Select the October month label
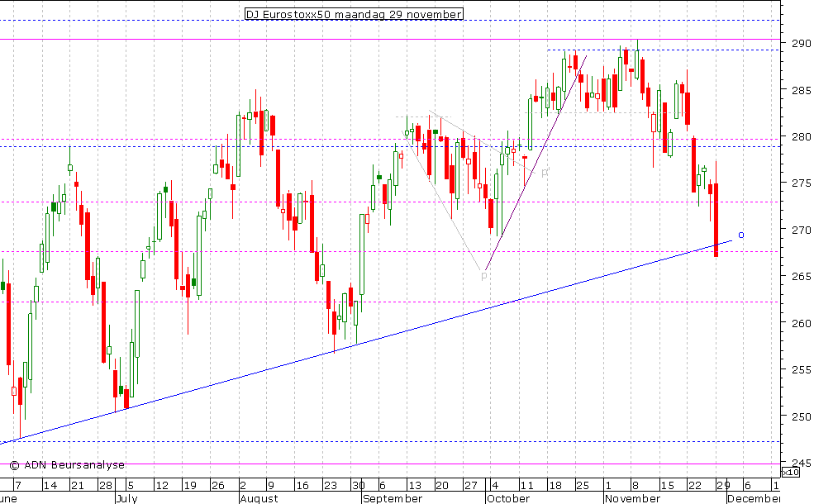Viewport: 814px width, 504px height. pos(508,498)
